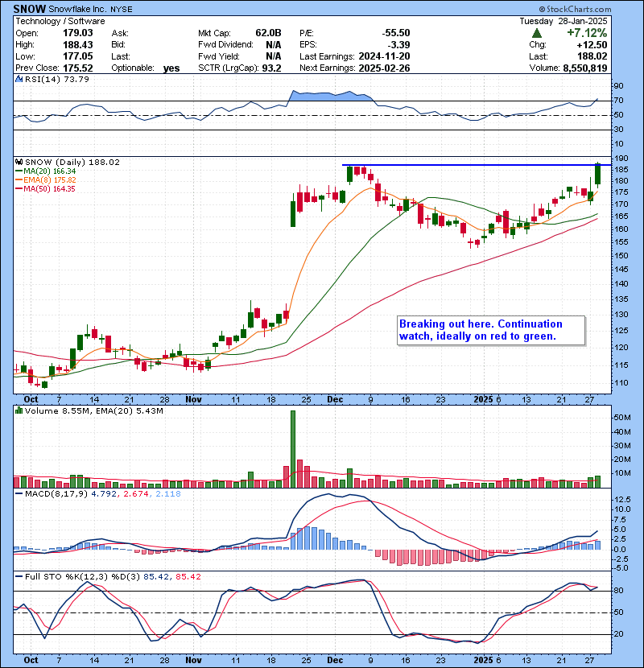
Task: Select the MA(20) 166.34 legend entry
Action: [x=46, y=171]
